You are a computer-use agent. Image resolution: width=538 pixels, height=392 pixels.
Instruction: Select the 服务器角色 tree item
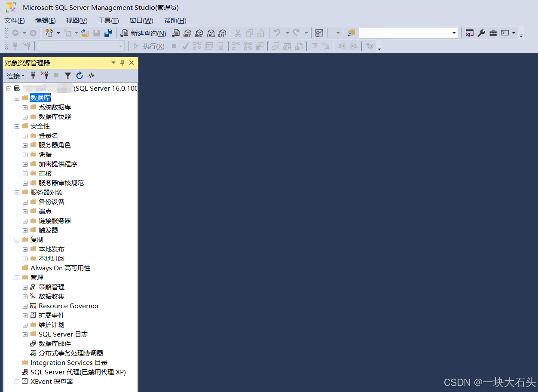[x=55, y=145]
